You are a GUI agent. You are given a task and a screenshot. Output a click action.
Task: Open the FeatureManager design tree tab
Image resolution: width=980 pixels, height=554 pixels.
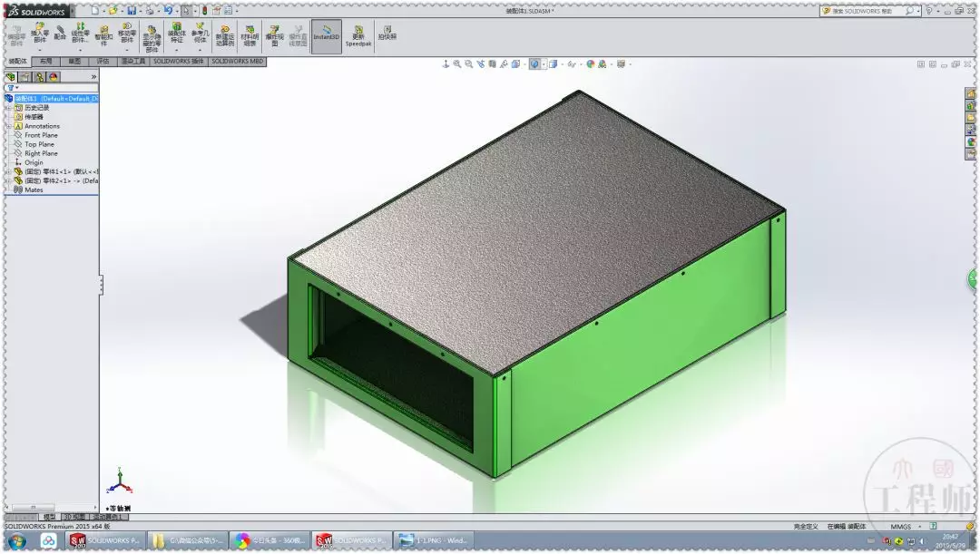coord(11,77)
